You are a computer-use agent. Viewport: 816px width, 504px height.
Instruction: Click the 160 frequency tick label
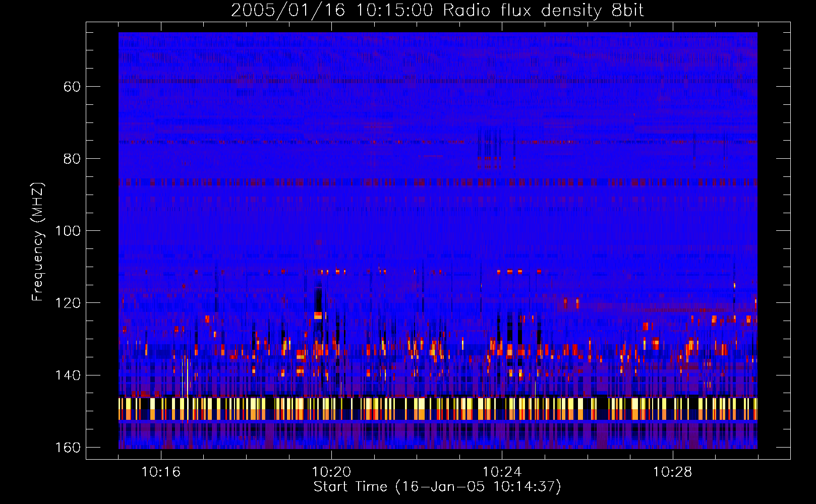(68, 448)
